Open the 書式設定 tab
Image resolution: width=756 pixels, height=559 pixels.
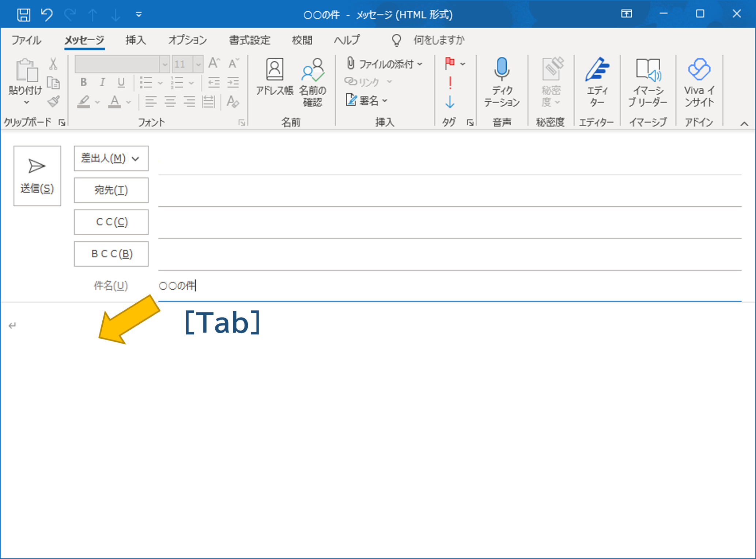(250, 40)
